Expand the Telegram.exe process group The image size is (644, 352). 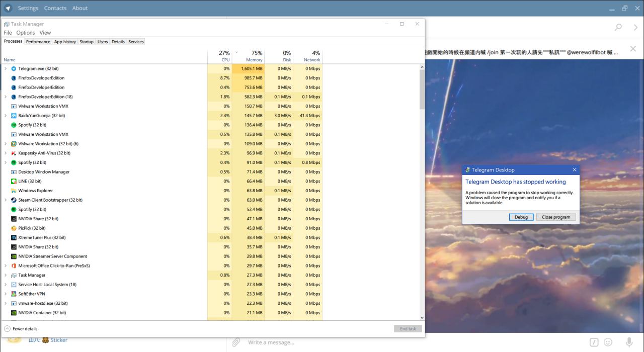coord(6,68)
